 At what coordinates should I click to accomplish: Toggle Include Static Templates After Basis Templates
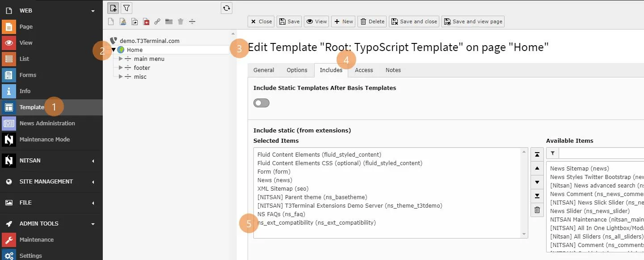pos(261,103)
